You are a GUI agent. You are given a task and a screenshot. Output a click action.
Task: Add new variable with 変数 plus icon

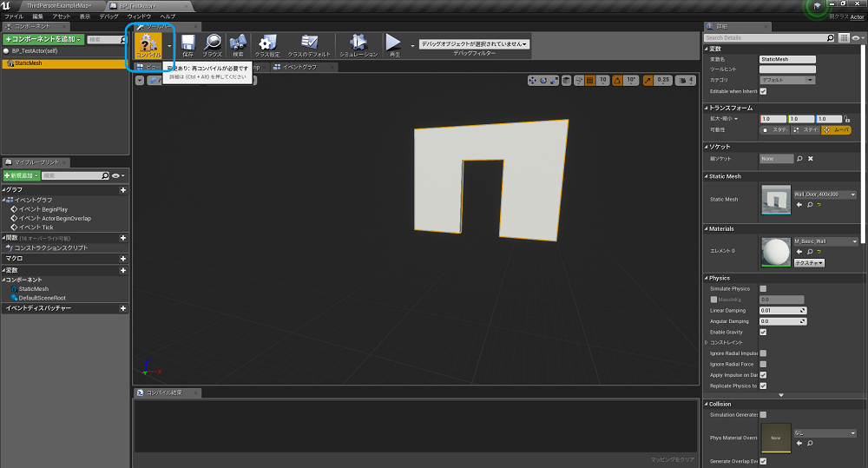click(x=123, y=270)
